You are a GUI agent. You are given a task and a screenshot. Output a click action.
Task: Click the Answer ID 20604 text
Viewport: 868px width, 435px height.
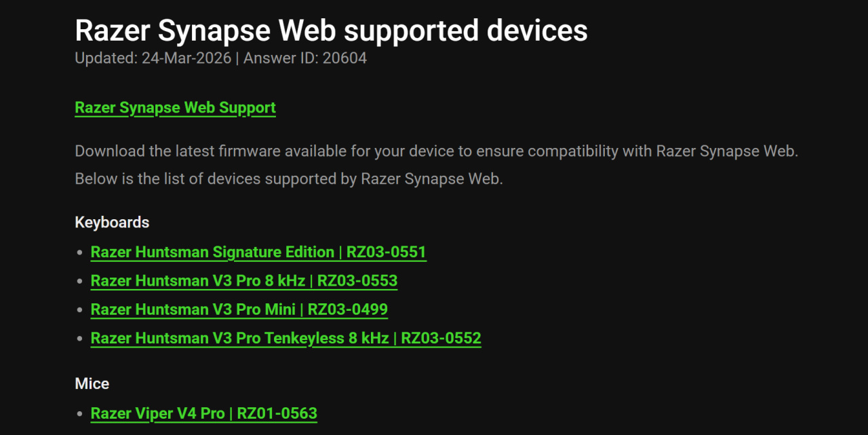pos(305,58)
